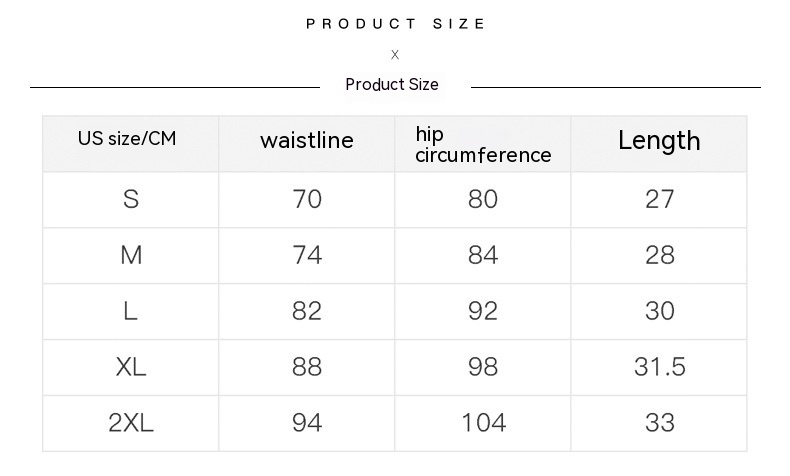Choose the XL size row label
The image size is (790, 476).
point(131,367)
